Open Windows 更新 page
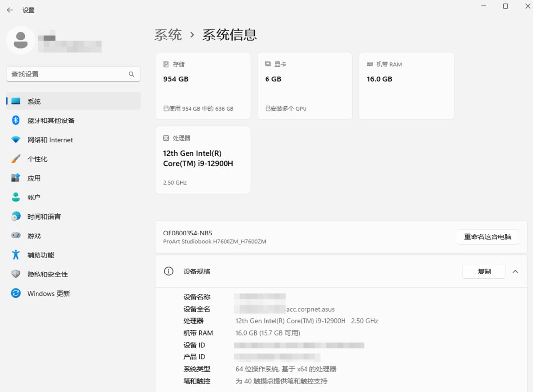Viewport: 533px width, 392px height. [74, 293]
